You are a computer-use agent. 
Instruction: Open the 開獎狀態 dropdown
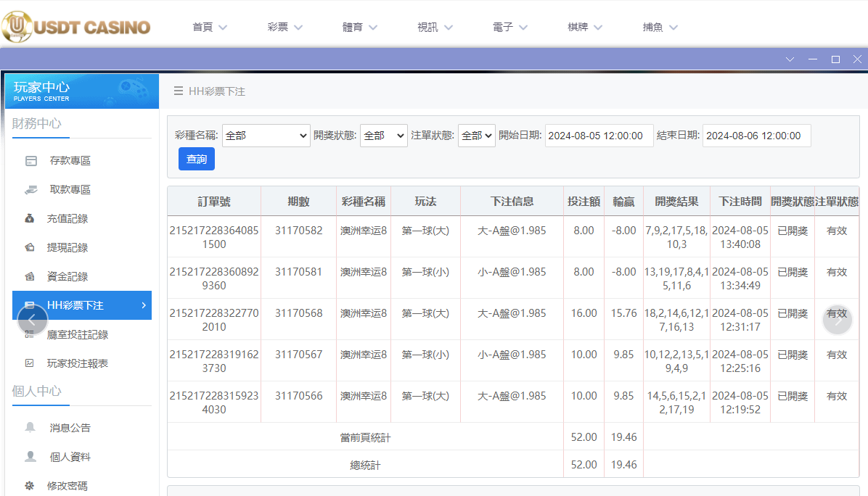click(x=383, y=136)
